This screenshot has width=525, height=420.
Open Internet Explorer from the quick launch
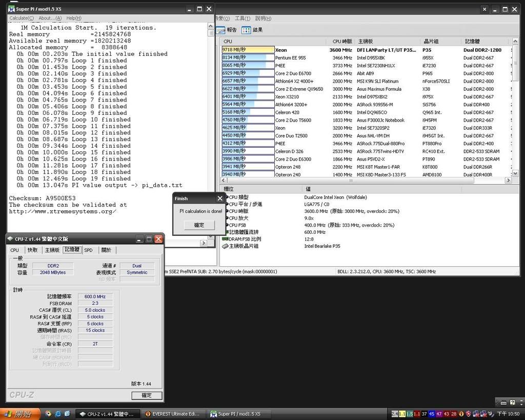click(x=58, y=414)
